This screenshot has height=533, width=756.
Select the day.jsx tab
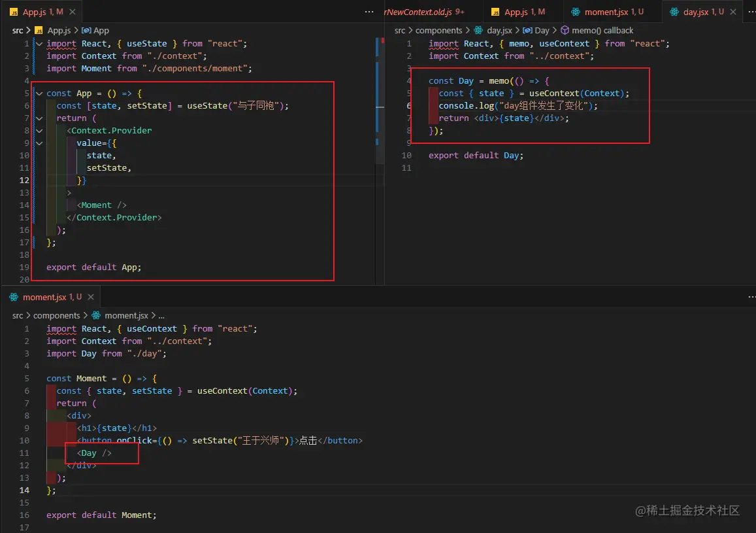coord(704,12)
